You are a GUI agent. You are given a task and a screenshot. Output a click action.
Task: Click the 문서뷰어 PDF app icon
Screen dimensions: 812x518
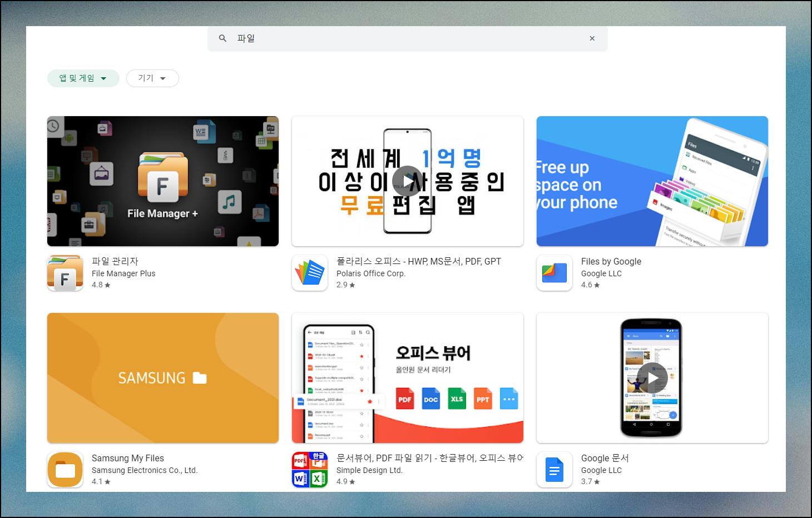310,470
